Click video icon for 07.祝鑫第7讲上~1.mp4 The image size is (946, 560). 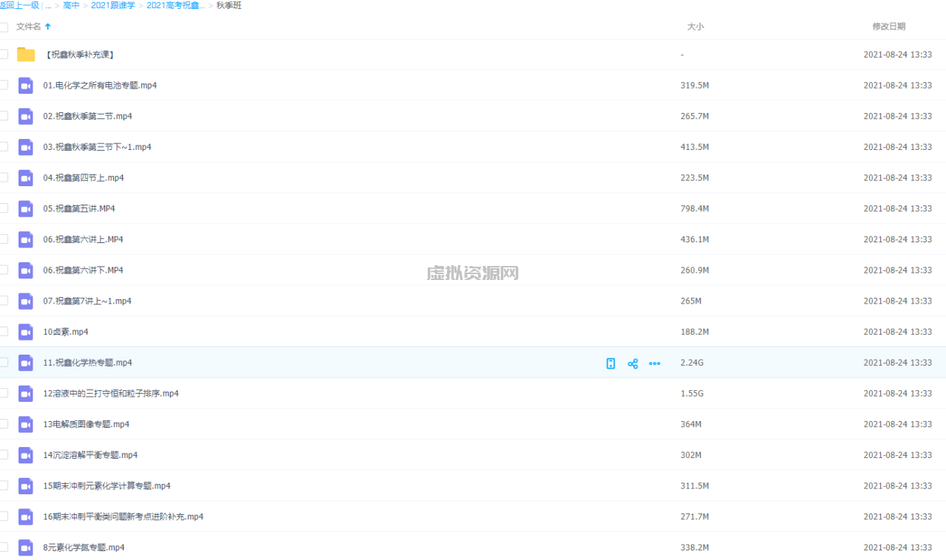point(26,301)
